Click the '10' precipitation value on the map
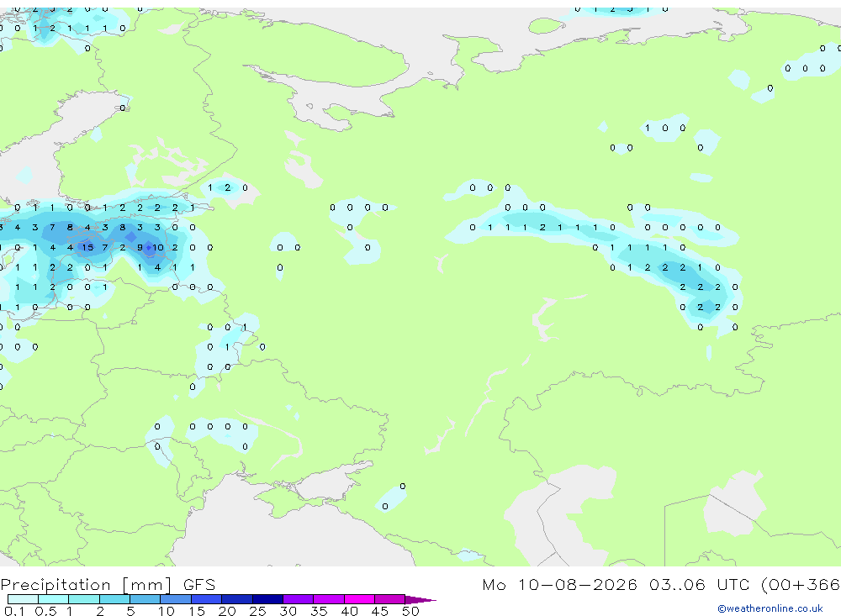841x616 pixels. pyautogui.click(x=158, y=247)
